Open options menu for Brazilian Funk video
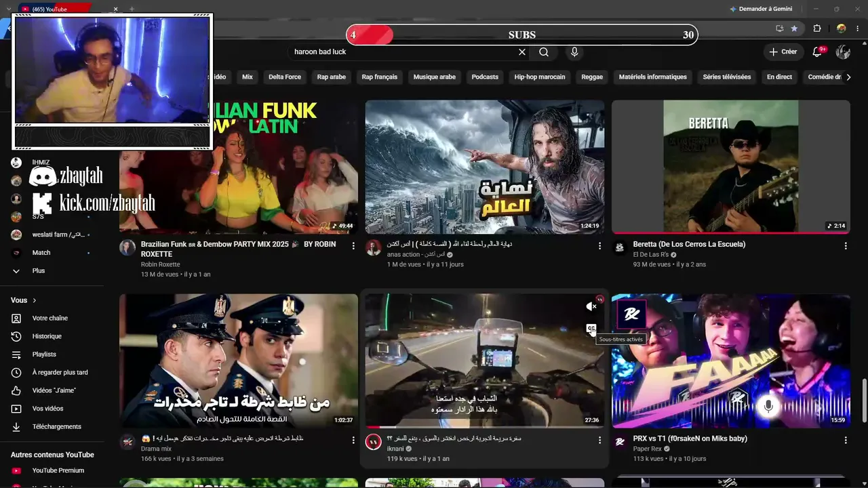This screenshot has height=488, width=868. coord(353,245)
